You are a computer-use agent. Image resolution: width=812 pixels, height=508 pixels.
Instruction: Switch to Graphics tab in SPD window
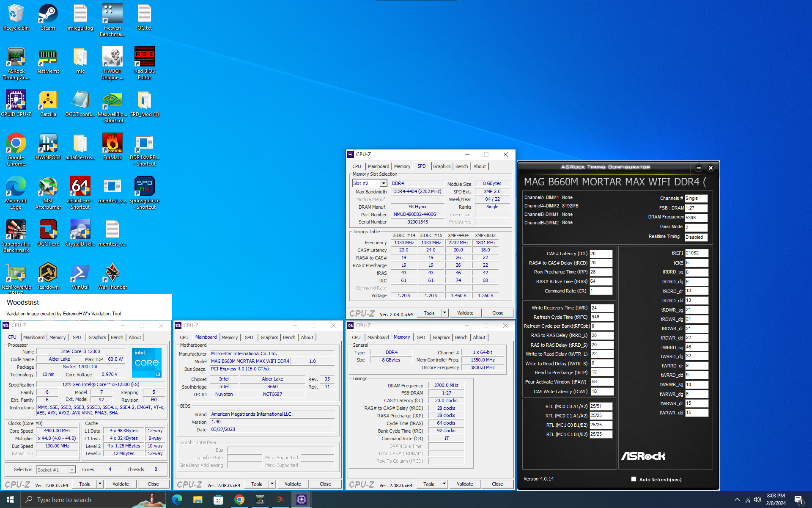coord(442,166)
